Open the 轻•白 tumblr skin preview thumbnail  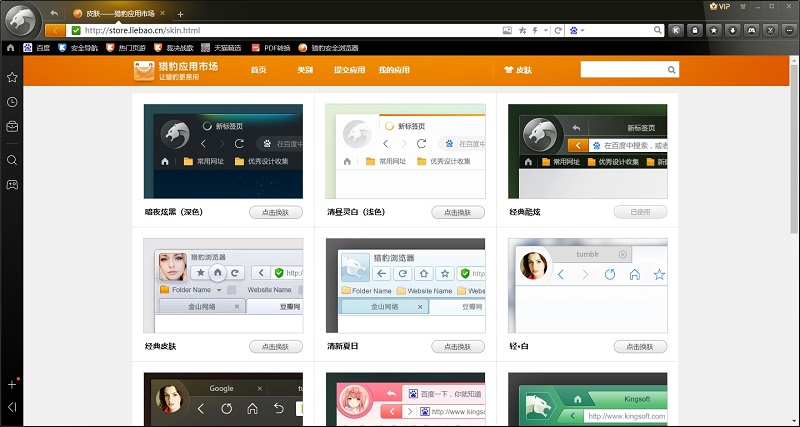click(x=588, y=286)
